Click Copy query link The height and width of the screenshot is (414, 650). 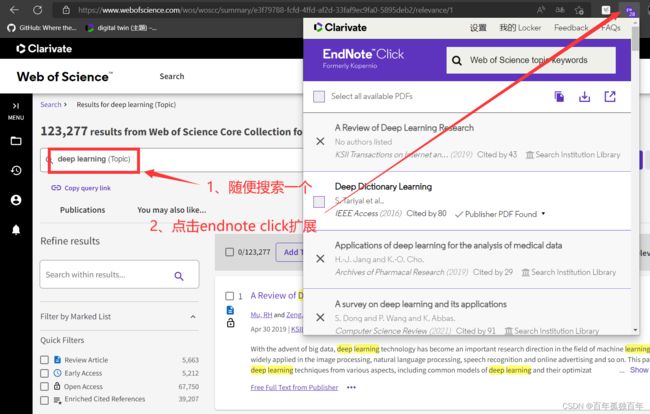[80, 188]
